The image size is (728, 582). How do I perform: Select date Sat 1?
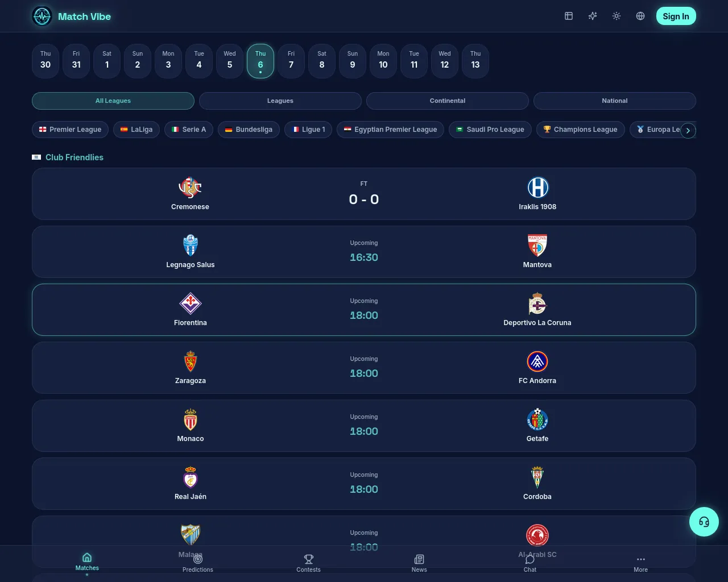[x=107, y=61]
